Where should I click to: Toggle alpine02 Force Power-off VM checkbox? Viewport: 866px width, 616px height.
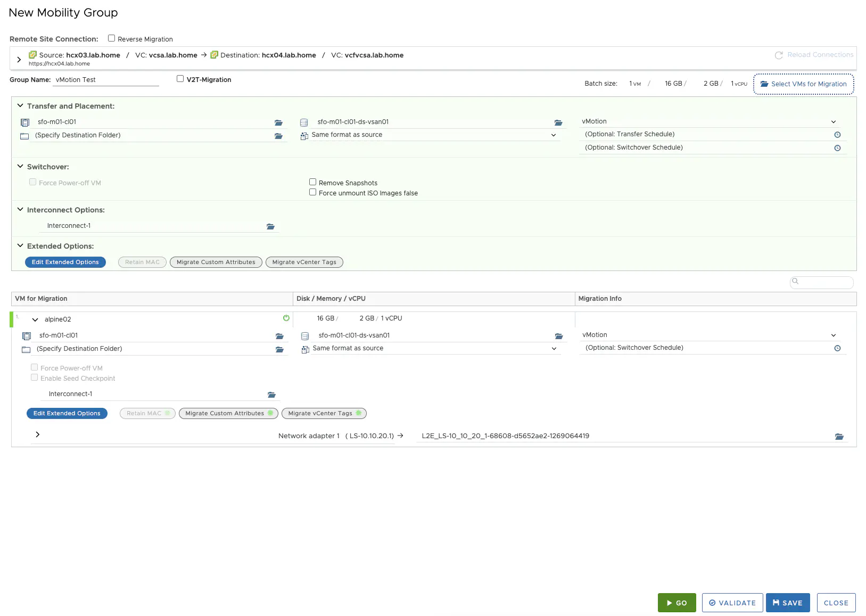click(34, 367)
